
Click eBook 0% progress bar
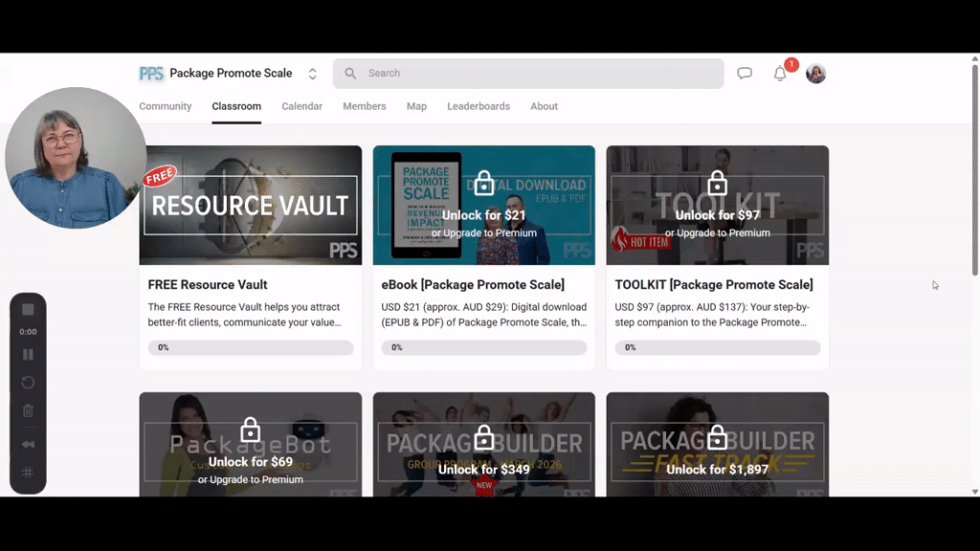click(x=484, y=348)
